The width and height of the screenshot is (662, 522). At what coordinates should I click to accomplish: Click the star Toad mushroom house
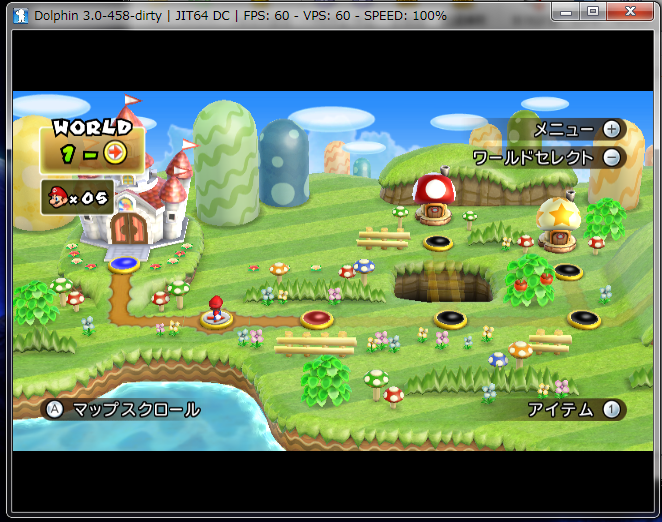click(x=558, y=224)
